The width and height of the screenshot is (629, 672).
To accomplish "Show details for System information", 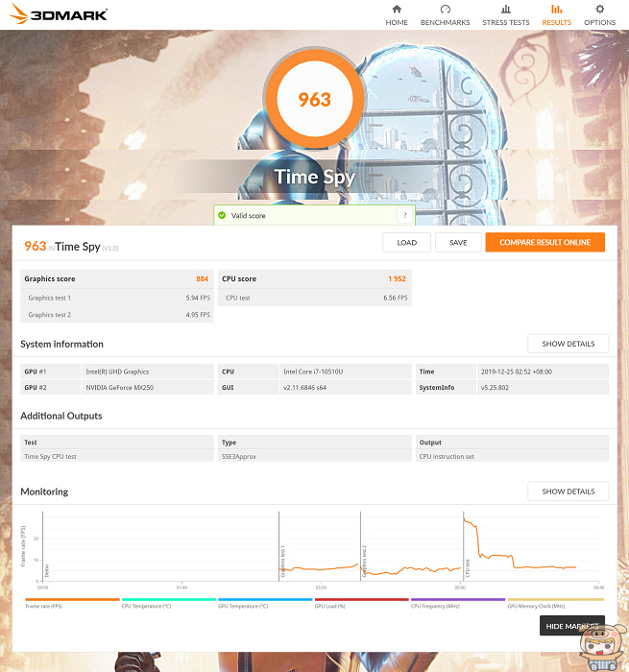I will pos(569,344).
